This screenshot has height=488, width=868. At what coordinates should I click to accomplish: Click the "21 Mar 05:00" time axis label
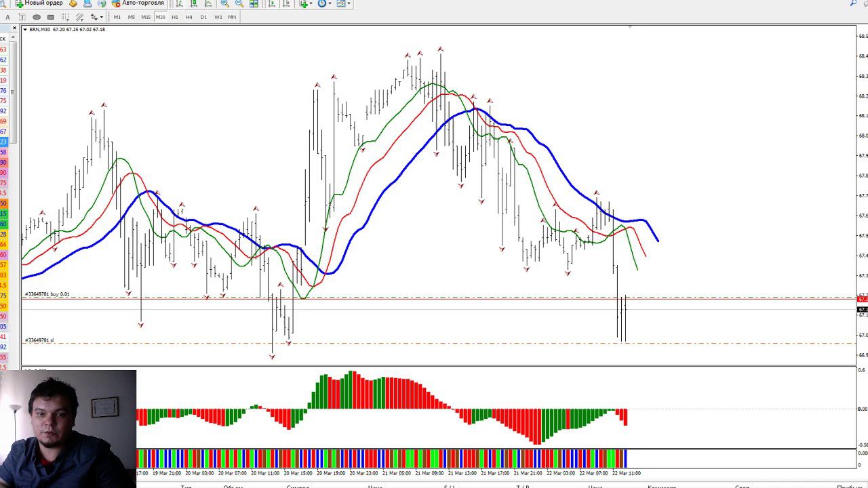pos(397,473)
